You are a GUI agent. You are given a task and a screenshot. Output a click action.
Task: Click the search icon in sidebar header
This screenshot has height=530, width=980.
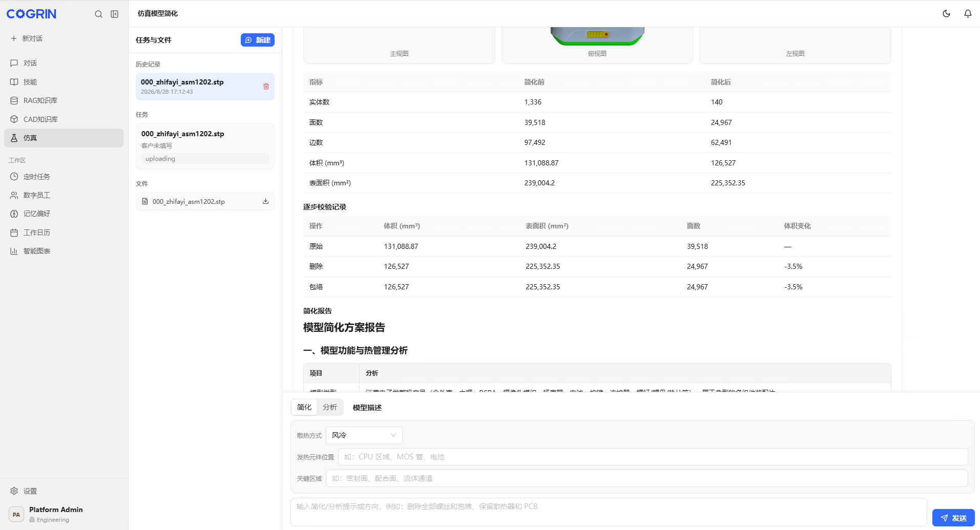[98, 14]
